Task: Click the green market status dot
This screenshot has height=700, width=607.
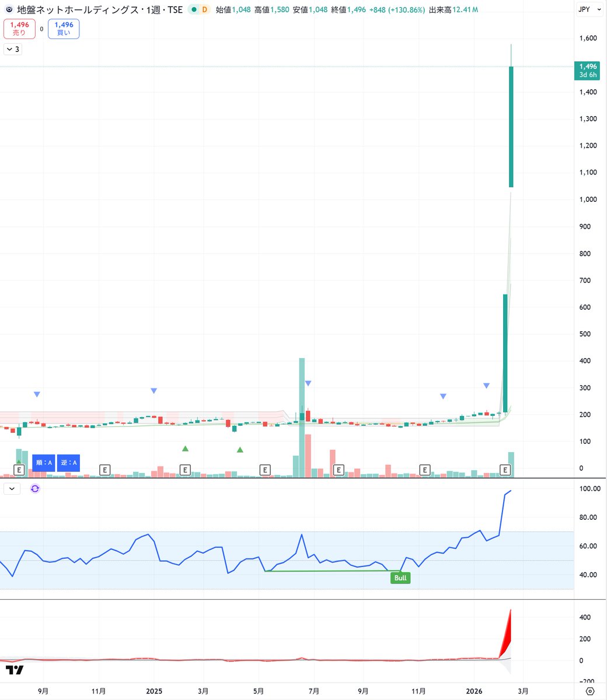Action: [x=194, y=10]
